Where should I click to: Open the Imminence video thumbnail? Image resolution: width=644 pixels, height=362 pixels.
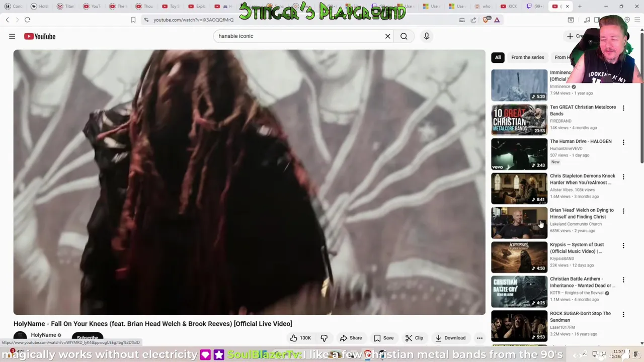pos(519,85)
